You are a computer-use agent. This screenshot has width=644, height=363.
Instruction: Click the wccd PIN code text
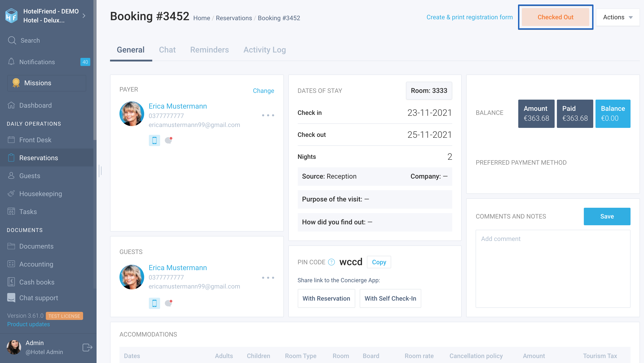coord(351,262)
